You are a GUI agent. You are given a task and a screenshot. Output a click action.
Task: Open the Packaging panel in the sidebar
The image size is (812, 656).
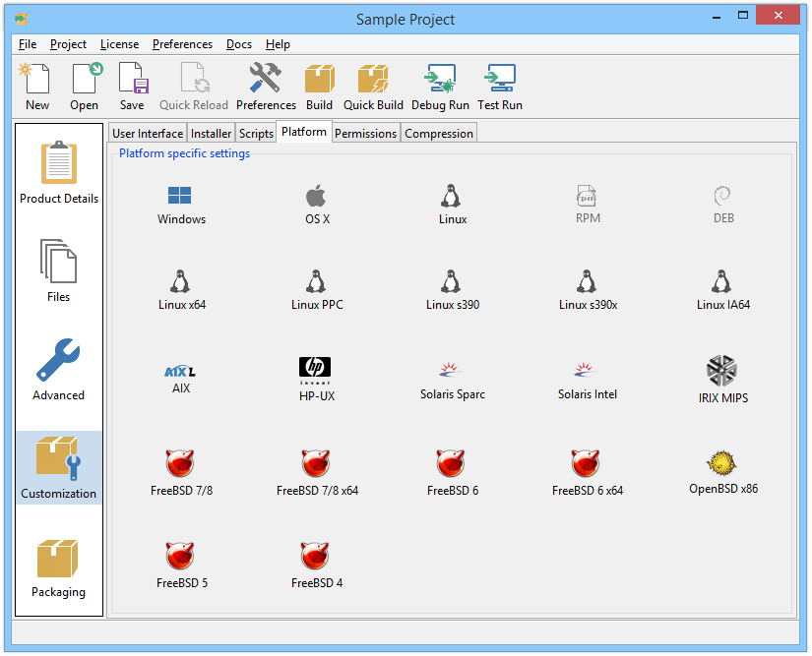pyautogui.click(x=58, y=567)
